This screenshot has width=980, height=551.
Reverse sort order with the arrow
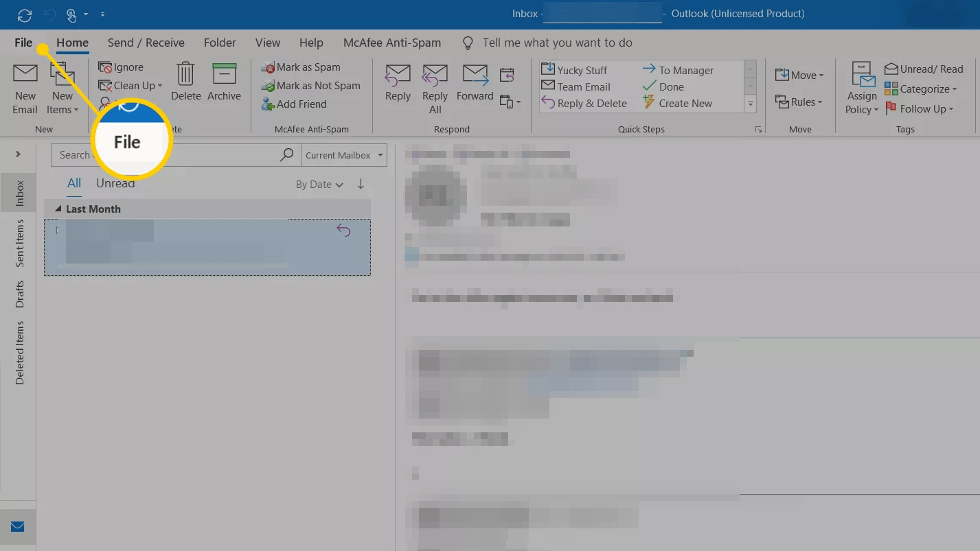coord(361,184)
